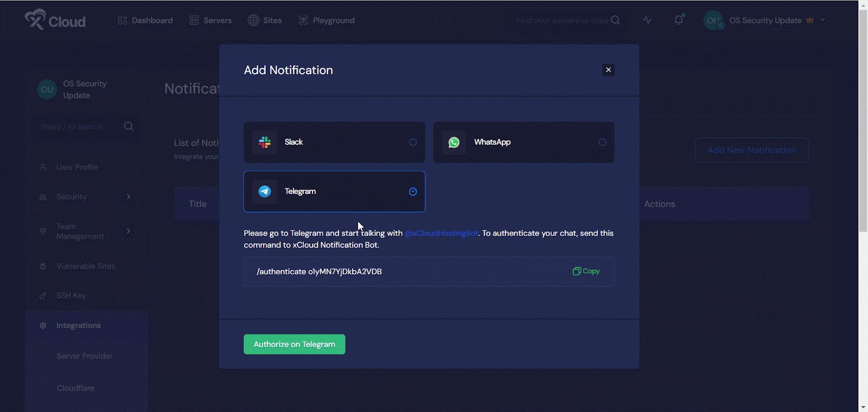The height and width of the screenshot is (412, 868).
Task: Select the Telegram radio button
Action: 413,191
